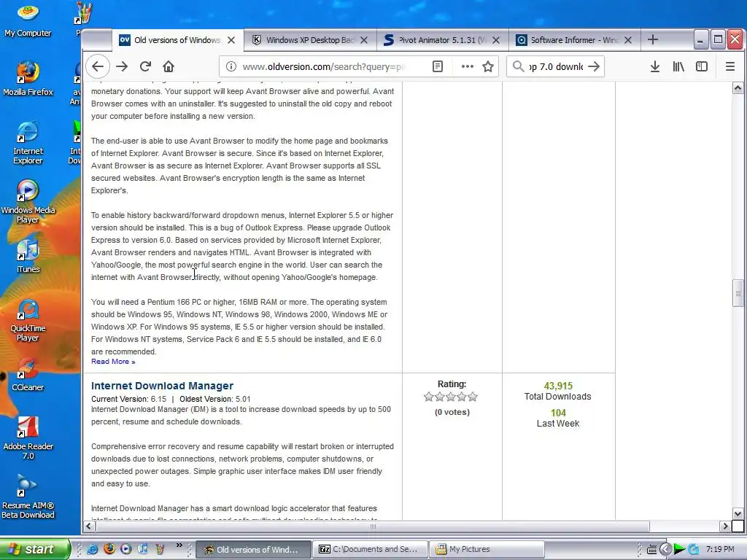This screenshot has width=747, height=560.
Task: Close the Pivot Animator tab
Action: [x=496, y=41]
